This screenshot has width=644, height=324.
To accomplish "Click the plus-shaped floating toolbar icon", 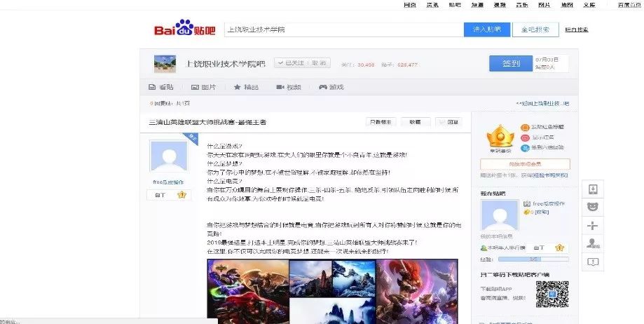I will click(593, 225).
